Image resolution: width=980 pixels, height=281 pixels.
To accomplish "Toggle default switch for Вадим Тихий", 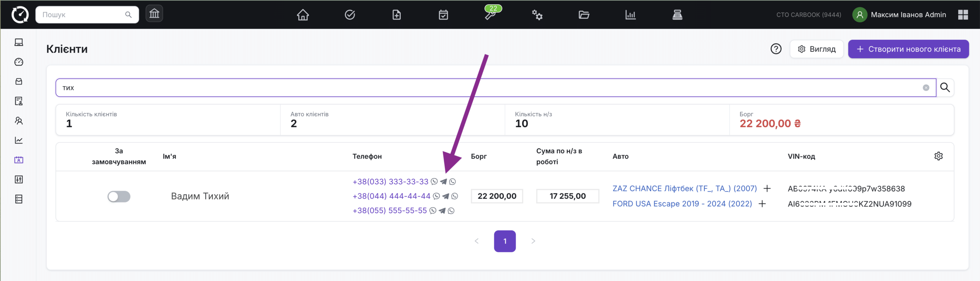I will point(119,196).
